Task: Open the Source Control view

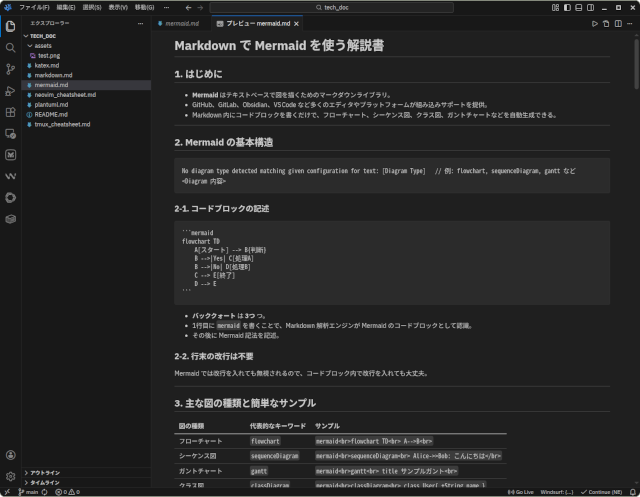Action: point(10,69)
